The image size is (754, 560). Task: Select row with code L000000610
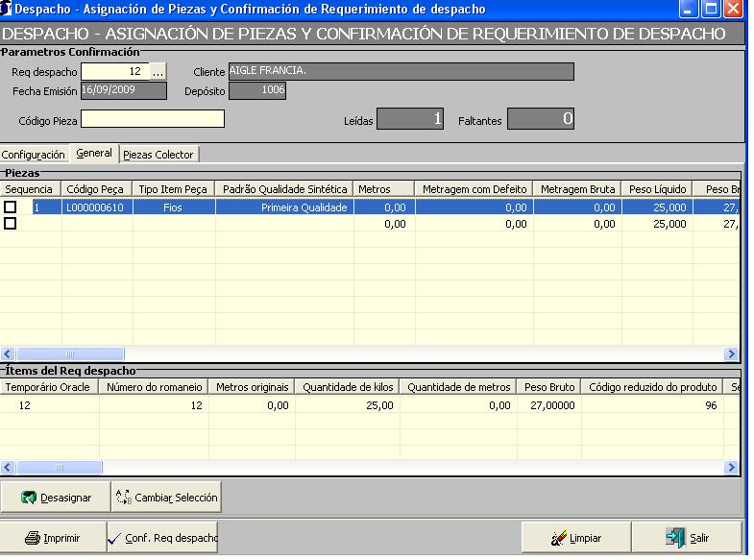[95, 207]
